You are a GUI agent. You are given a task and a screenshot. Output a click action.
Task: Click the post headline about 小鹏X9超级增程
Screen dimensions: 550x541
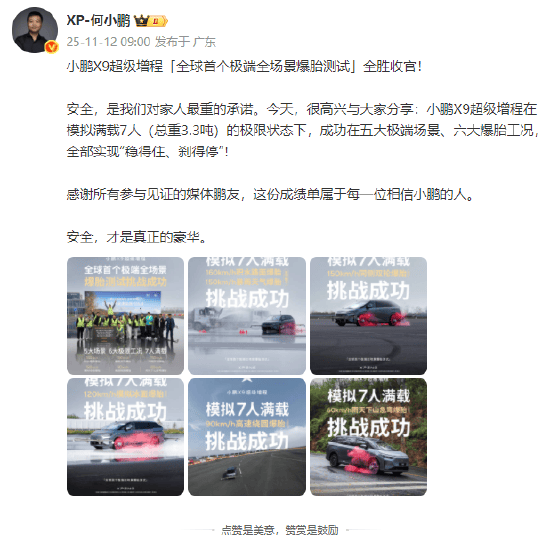[x=244, y=66]
